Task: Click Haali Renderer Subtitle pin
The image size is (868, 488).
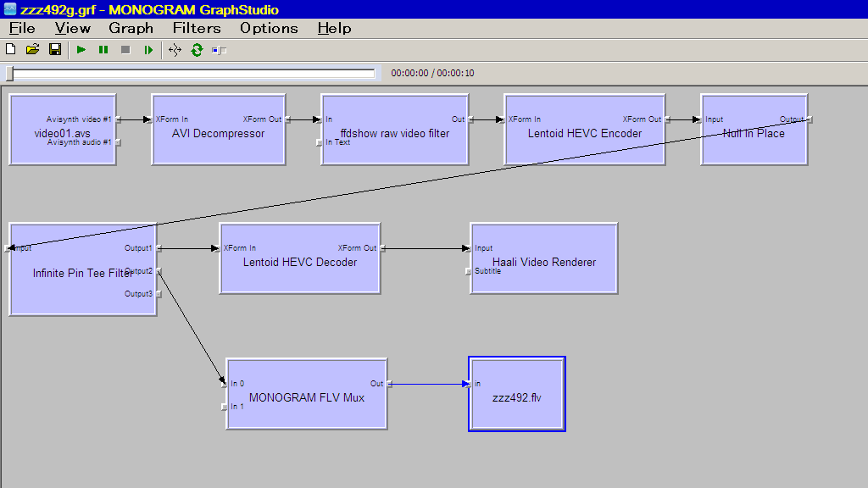Action: 469,271
